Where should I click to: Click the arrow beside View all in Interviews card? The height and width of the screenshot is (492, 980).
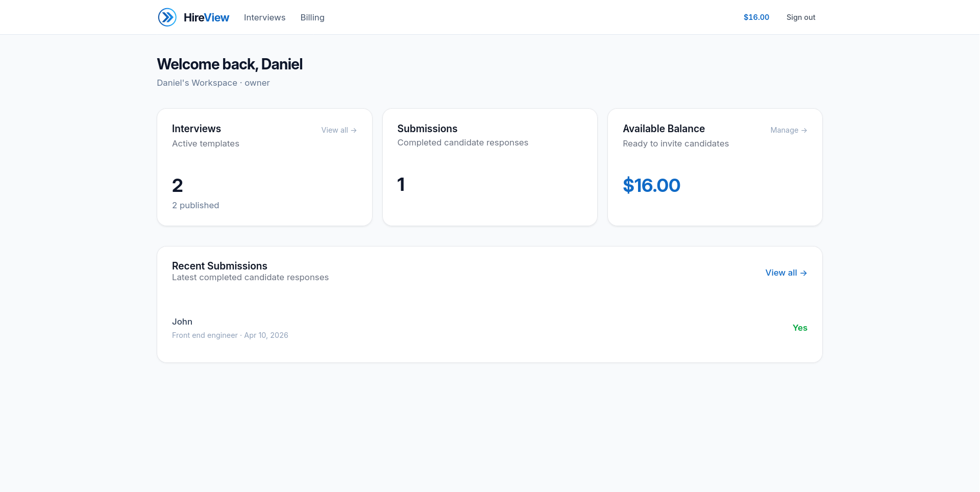(x=354, y=130)
